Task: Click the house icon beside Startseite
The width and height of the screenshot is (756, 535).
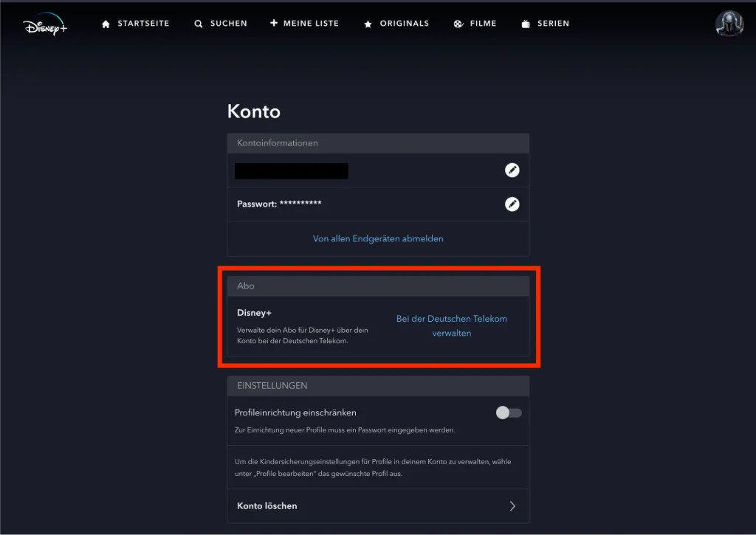Action: point(106,24)
